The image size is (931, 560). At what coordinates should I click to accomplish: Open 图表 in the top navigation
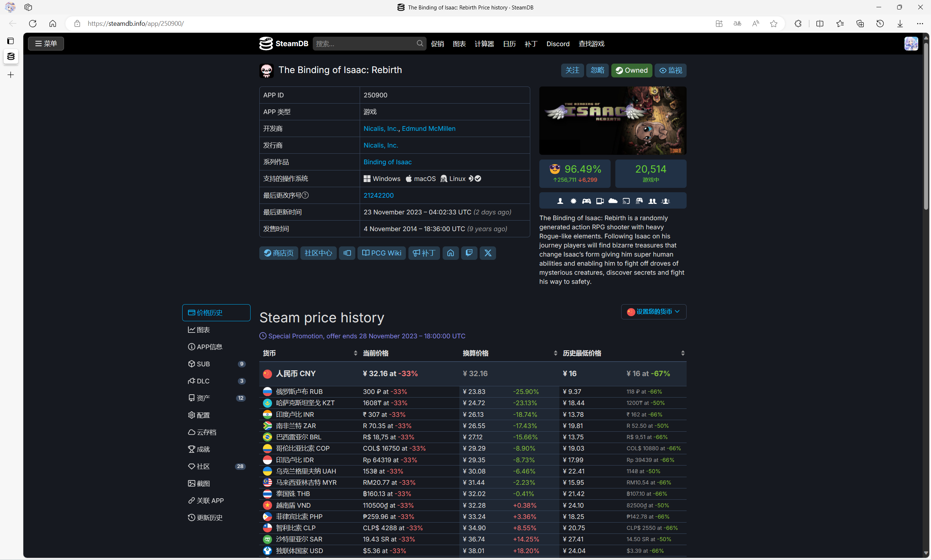(459, 44)
